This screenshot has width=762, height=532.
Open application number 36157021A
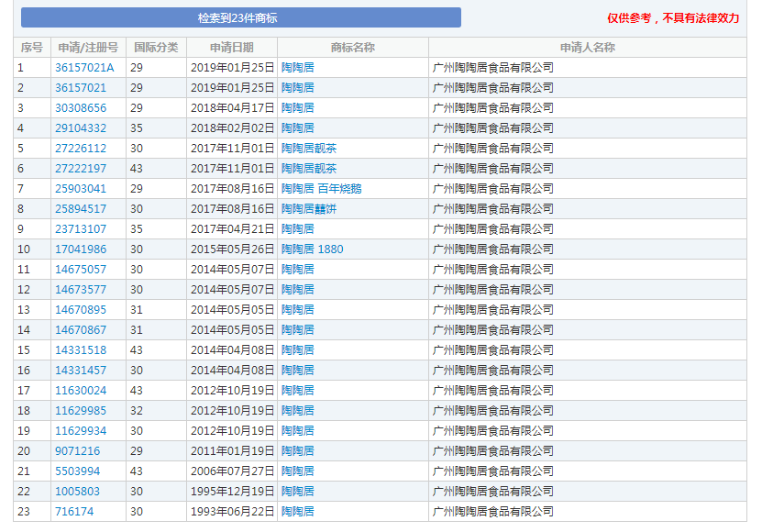click(x=84, y=68)
